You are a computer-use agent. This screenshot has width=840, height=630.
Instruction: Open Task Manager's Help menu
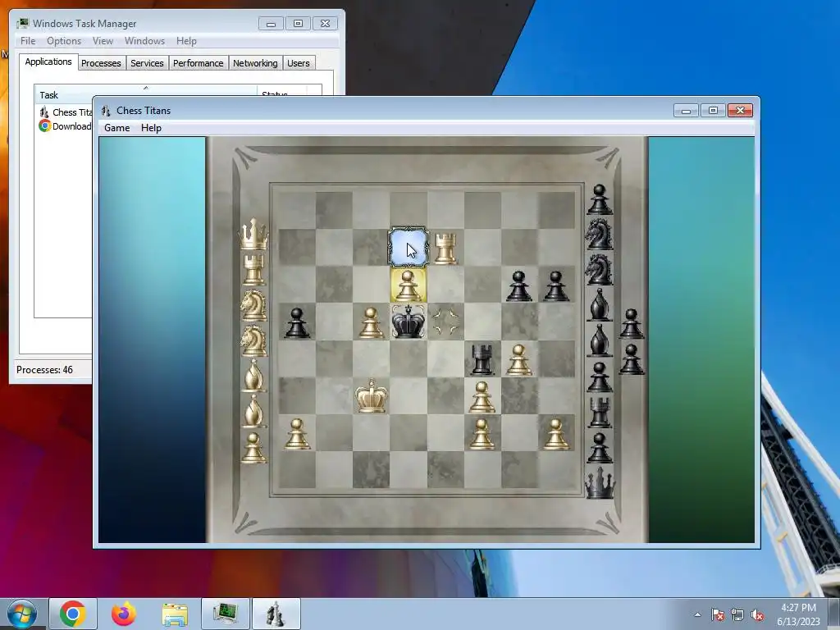(x=186, y=41)
